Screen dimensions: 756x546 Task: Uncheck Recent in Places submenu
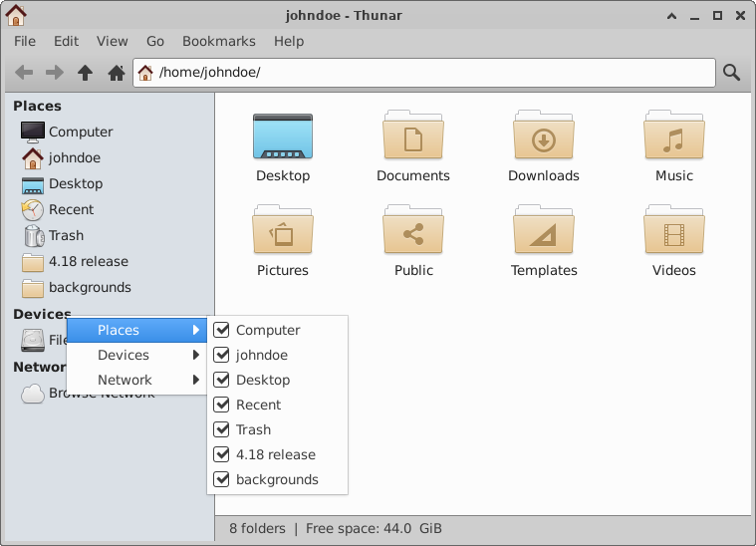point(221,405)
